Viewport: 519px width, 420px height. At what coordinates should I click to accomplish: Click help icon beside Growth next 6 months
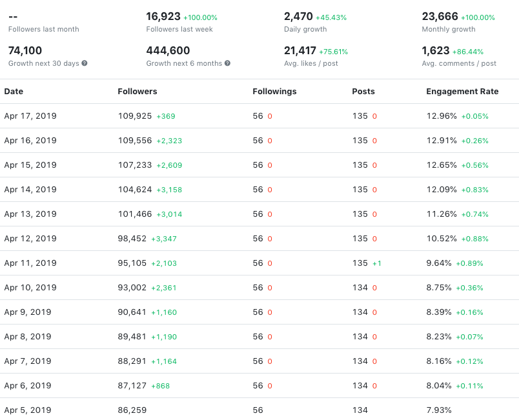(227, 63)
